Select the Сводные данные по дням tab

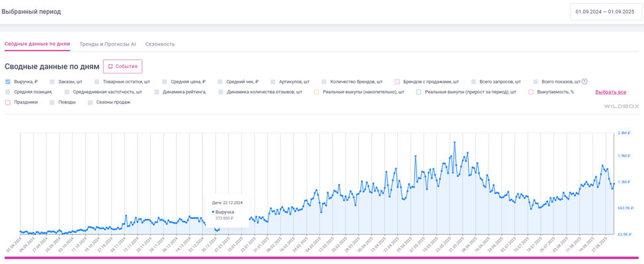click(x=38, y=44)
